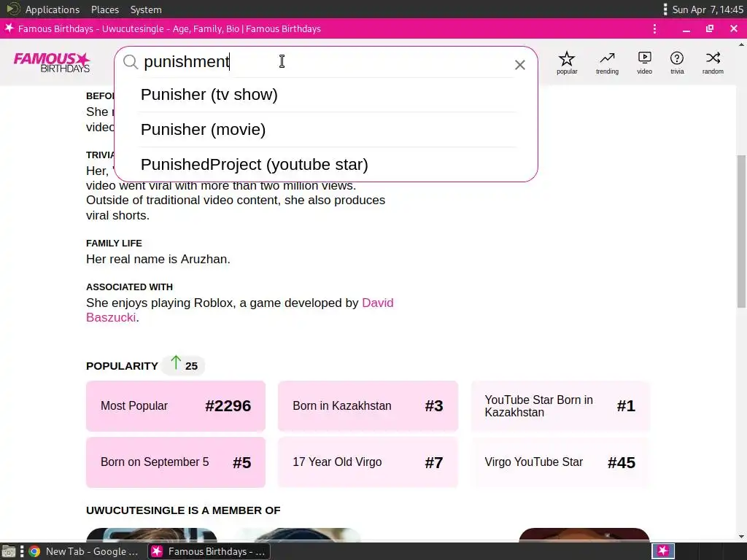Follow the David Baszucki link
The image size is (747, 560).
tap(239, 310)
